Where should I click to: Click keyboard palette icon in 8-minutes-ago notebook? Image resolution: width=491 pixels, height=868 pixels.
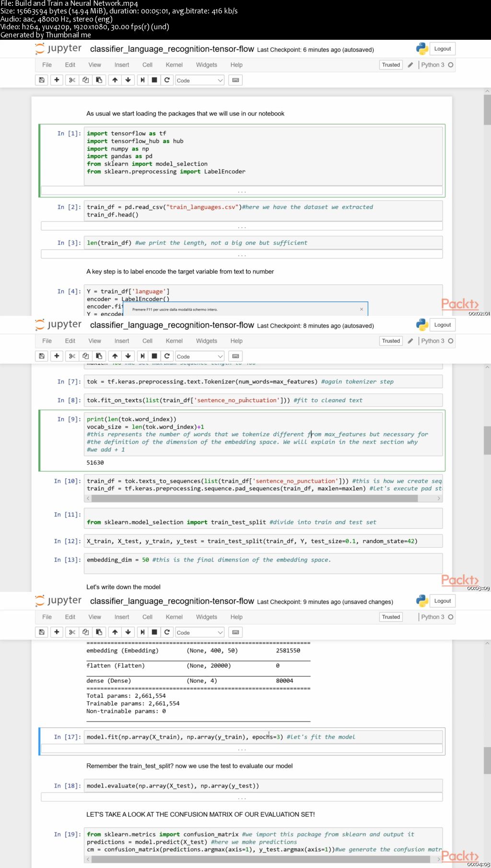tap(235, 356)
